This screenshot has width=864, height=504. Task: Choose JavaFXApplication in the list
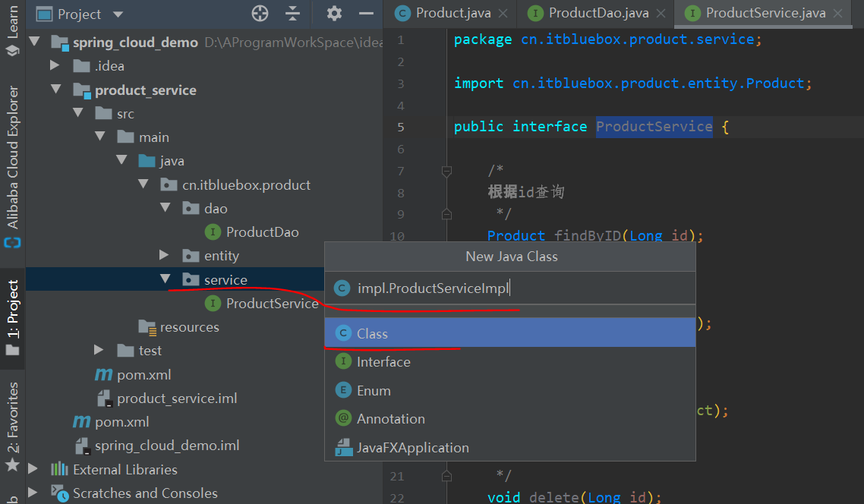click(x=510, y=447)
